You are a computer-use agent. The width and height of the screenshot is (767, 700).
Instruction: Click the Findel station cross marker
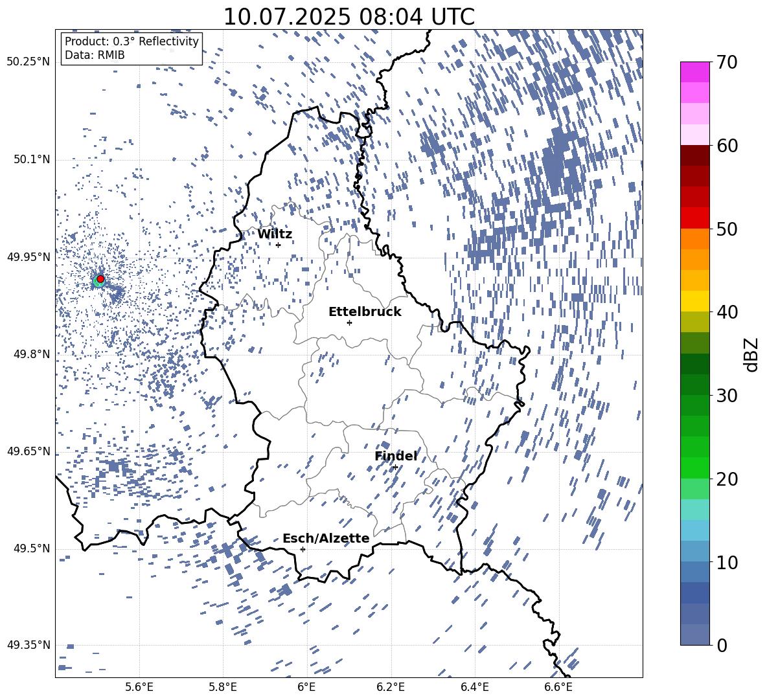[x=395, y=468]
